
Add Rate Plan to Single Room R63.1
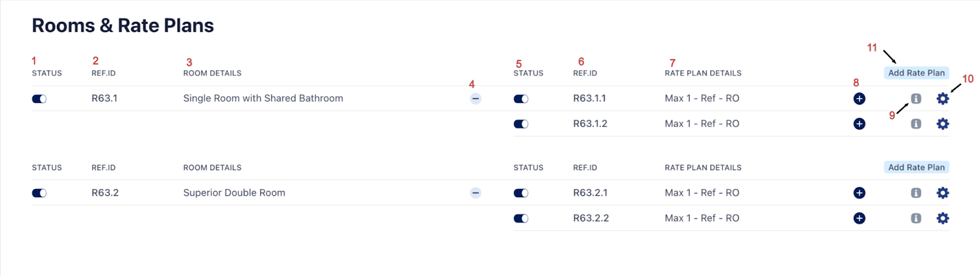pyautogui.click(x=916, y=73)
